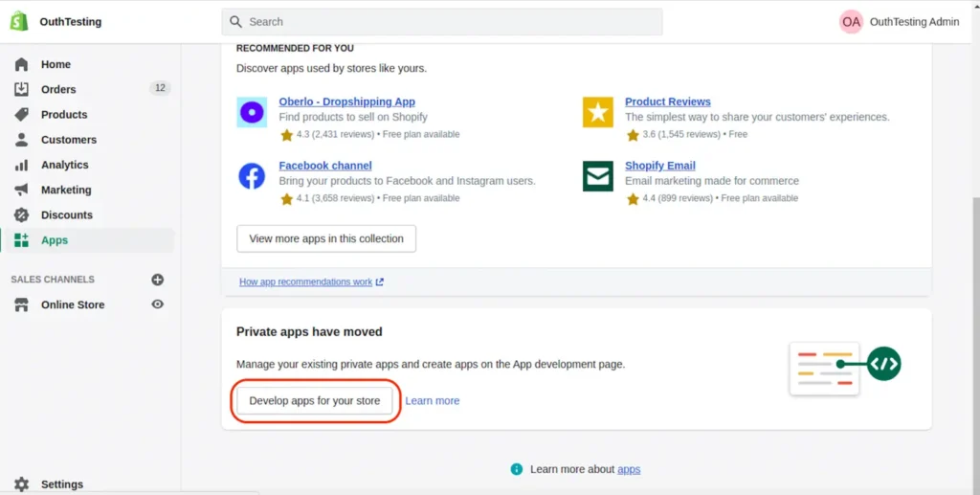Click the Shopify Email envelope icon
980x495 pixels.
point(597,176)
